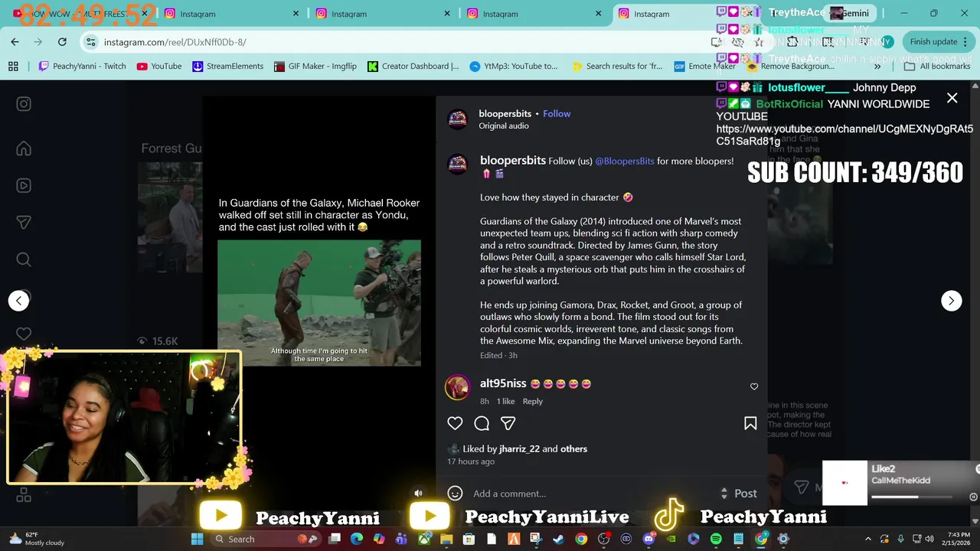Open Microsoft Edge from the taskbar
Viewport: 980px width, 551px height.
[356, 539]
